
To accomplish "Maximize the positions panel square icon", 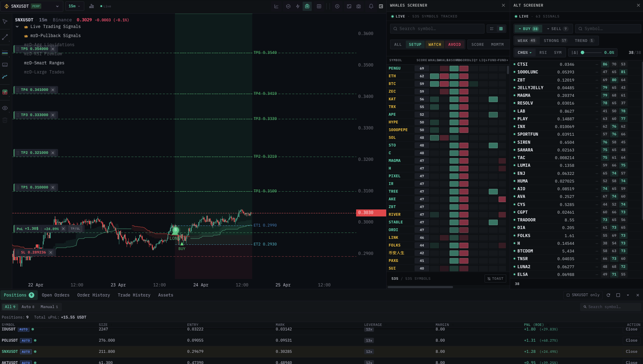I will (618, 295).
